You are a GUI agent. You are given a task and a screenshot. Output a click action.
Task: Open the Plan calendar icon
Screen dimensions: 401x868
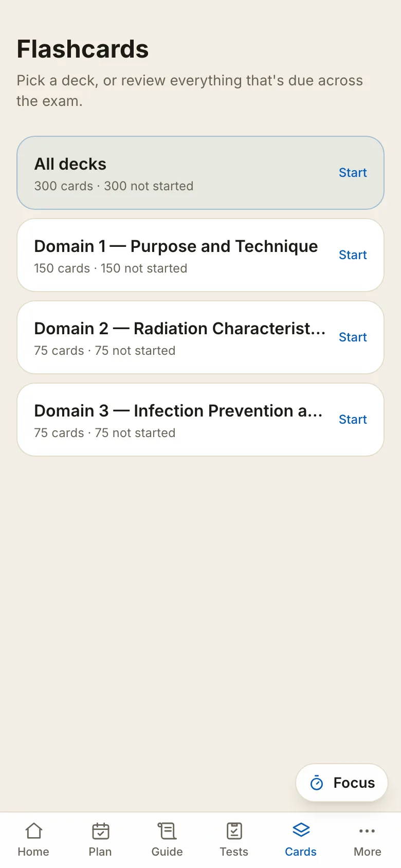(100, 830)
